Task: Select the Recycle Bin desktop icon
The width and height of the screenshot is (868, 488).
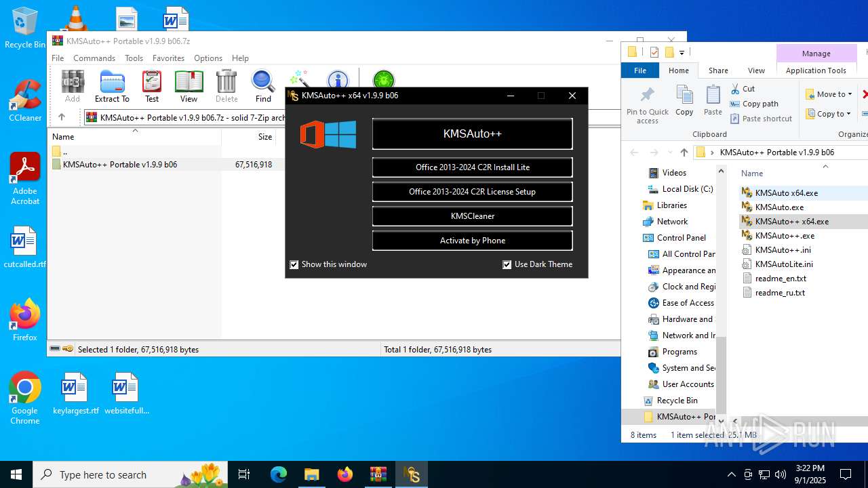Action: click(x=25, y=28)
